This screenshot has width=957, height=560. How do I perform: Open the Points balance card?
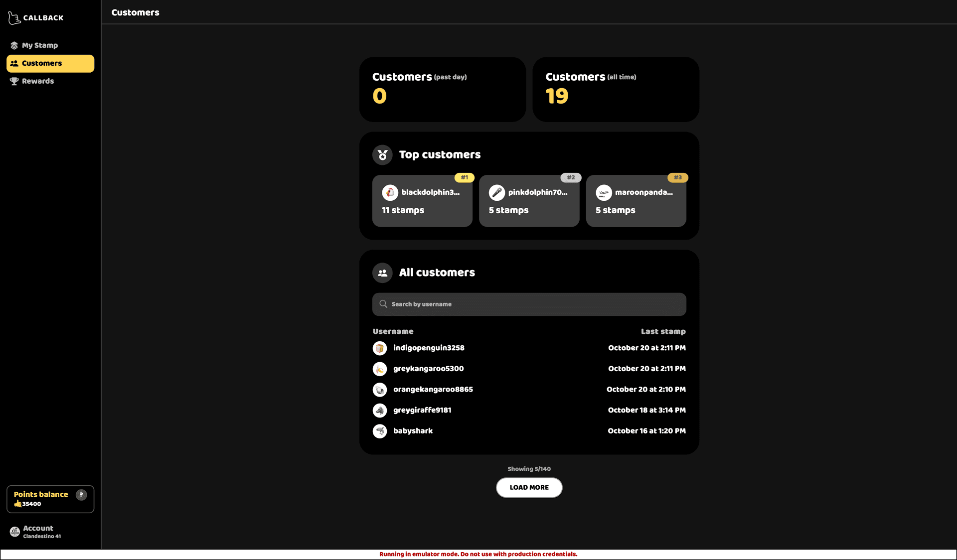point(50,499)
